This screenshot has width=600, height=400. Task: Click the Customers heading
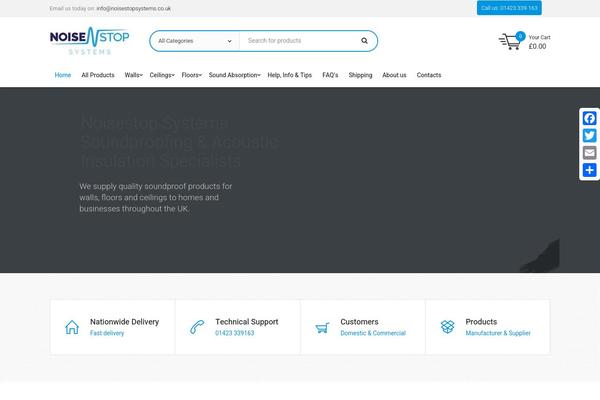[x=359, y=322]
